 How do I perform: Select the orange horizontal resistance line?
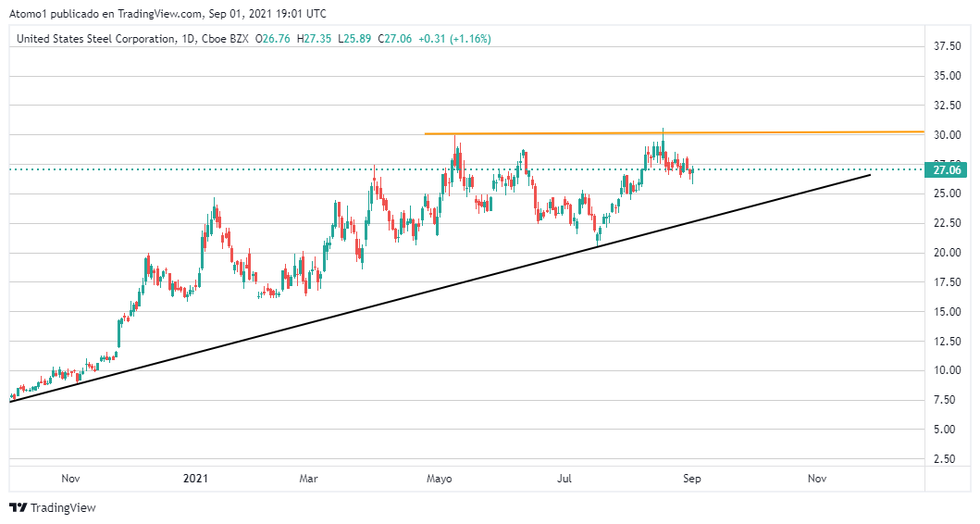pos(674,132)
